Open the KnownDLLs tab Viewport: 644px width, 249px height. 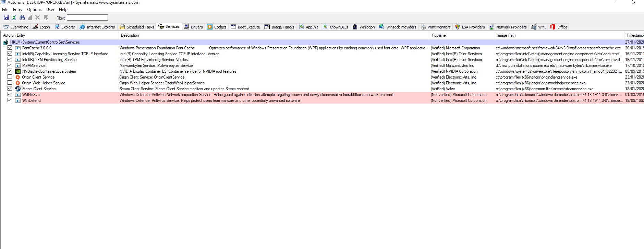tap(335, 27)
